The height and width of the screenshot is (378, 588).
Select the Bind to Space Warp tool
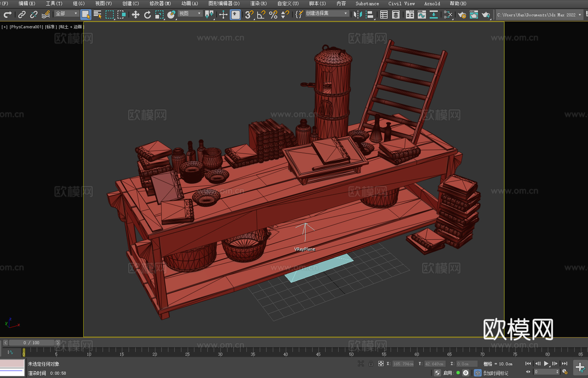coord(46,14)
